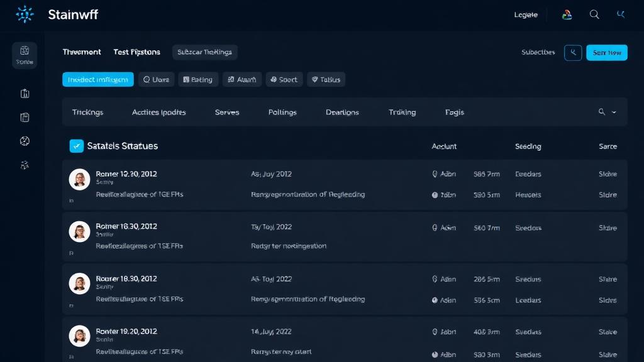This screenshot has height=362, width=644.
Task: Open the Aoclunt column header sort menu
Action: click(x=444, y=146)
